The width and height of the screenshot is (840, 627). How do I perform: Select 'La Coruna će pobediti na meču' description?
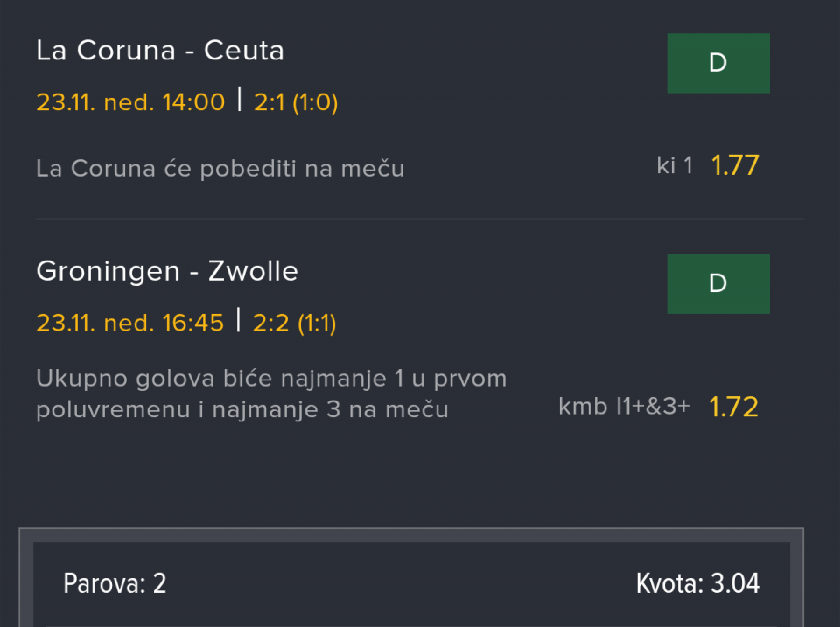(220, 168)
